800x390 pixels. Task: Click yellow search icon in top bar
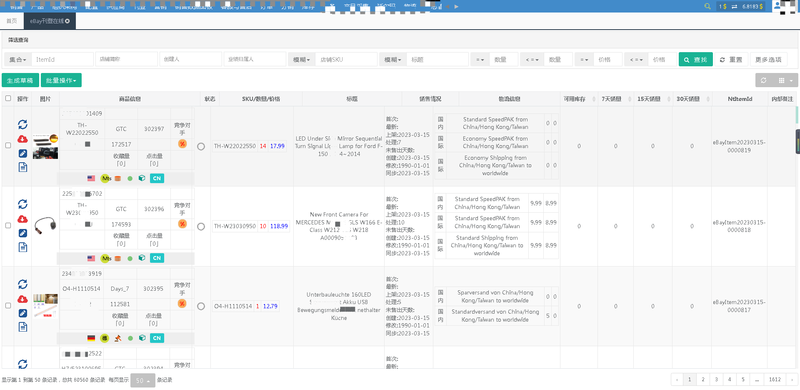tap(707, 6)
